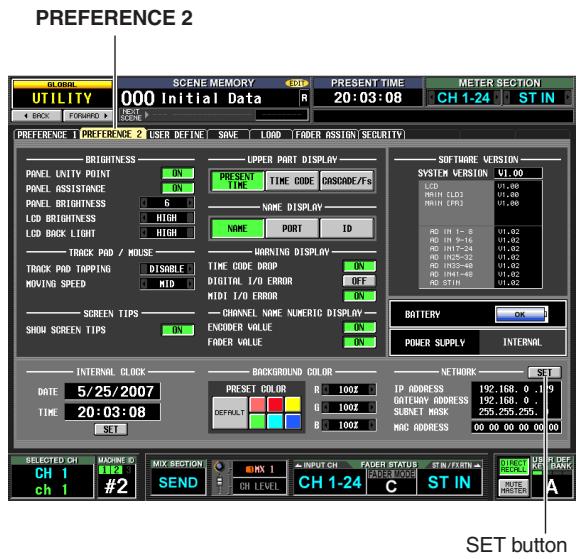Screen dimensions: 579x559
Task: Decrease MOVING SPEED with left arrow
Action: pyautogui.click(x=144, y=284)
